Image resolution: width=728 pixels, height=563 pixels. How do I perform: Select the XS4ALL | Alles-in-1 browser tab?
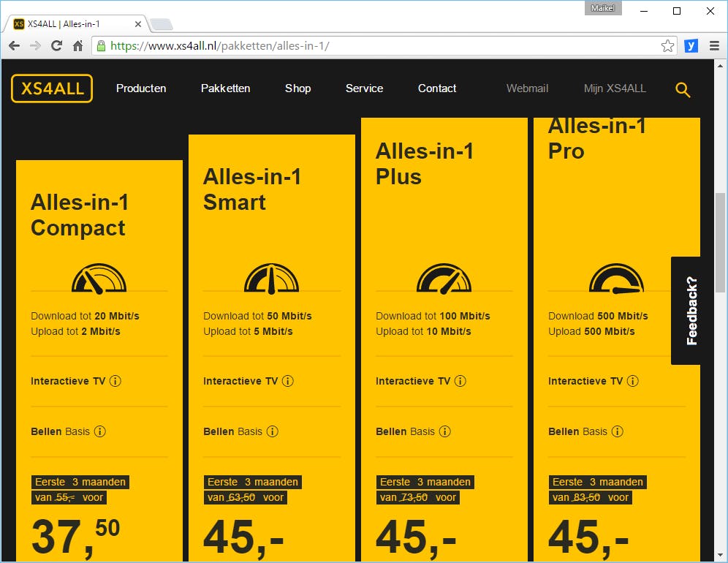pyautogui.click(x=77, y=23)
